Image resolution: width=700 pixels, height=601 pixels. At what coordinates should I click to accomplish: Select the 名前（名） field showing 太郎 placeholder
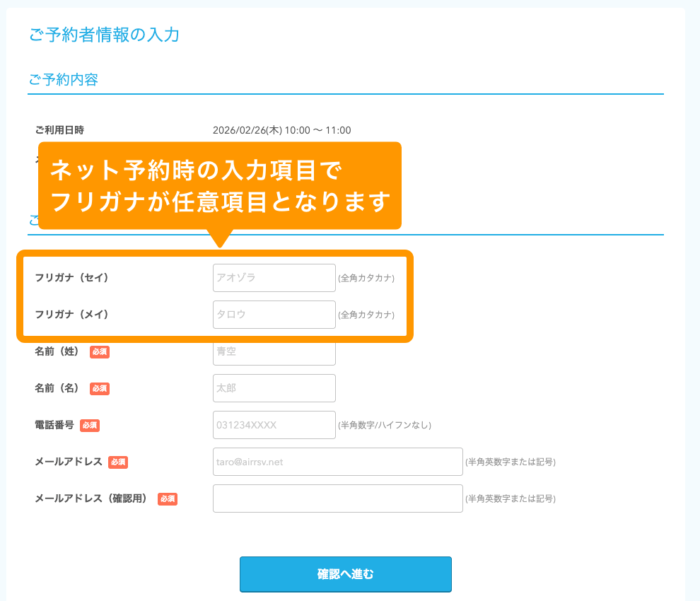coord(274,388)
